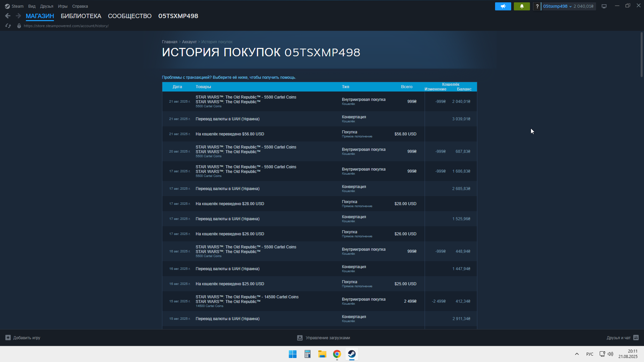The height and width of the screenshot is (362, 644).
Task: Click the network icon in tray
Action: pyautogui.click(x=602, y=354)
